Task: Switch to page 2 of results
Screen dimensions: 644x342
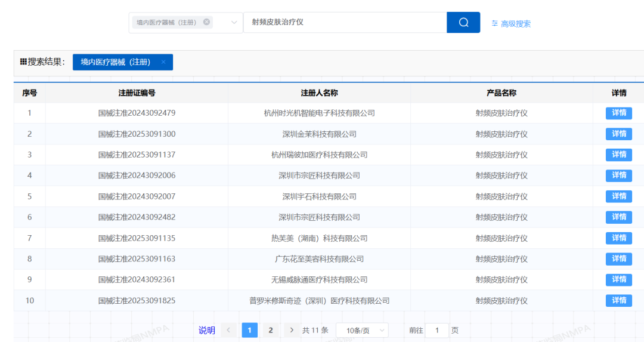Action: [x=271, y=330]
